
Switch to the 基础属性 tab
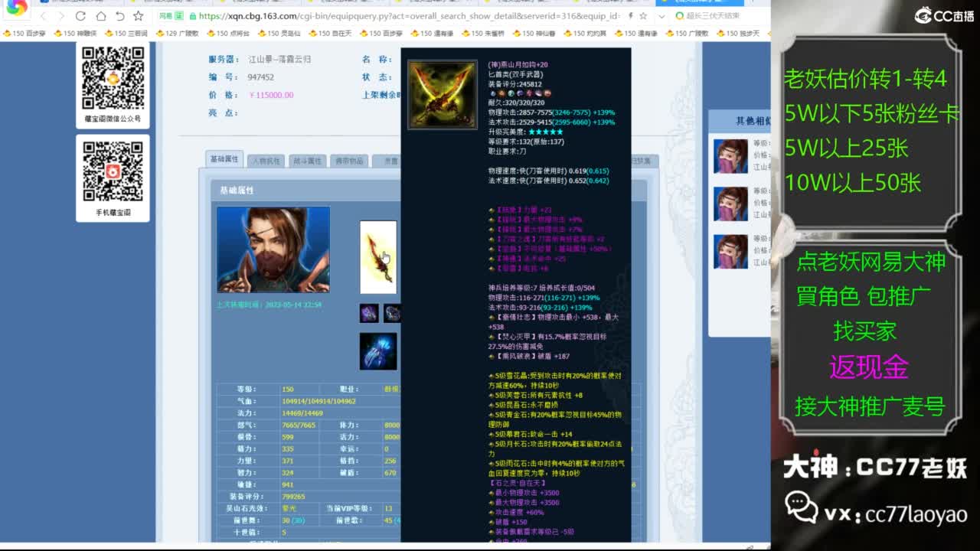(225, 159)
